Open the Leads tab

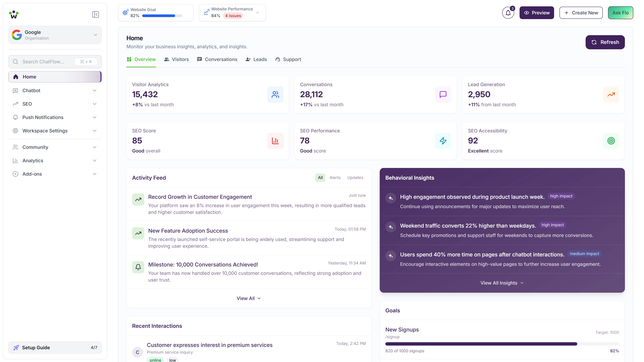tap(256, 59)
